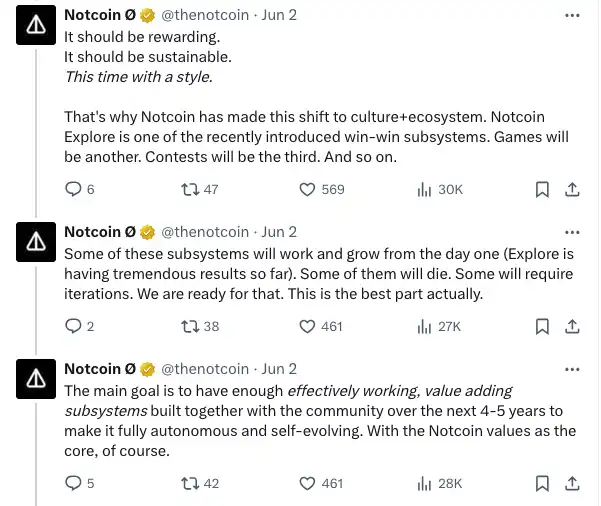Screen dimensions: 601x506
Task: Retweet the post with 42 reposts
Action: click(x=186, y=483)
